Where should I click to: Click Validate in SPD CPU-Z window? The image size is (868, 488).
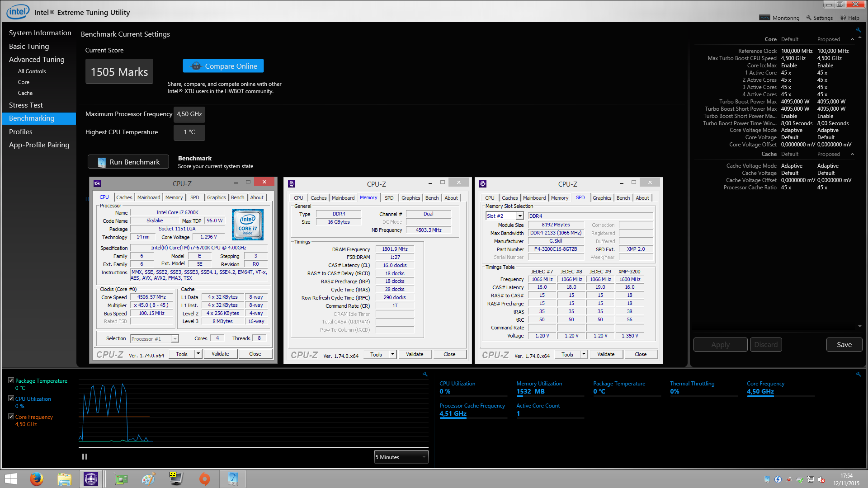[x=606, y=354]
